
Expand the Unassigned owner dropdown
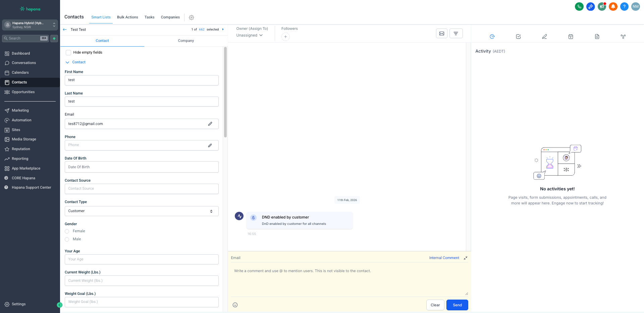[x=249, y=36]
